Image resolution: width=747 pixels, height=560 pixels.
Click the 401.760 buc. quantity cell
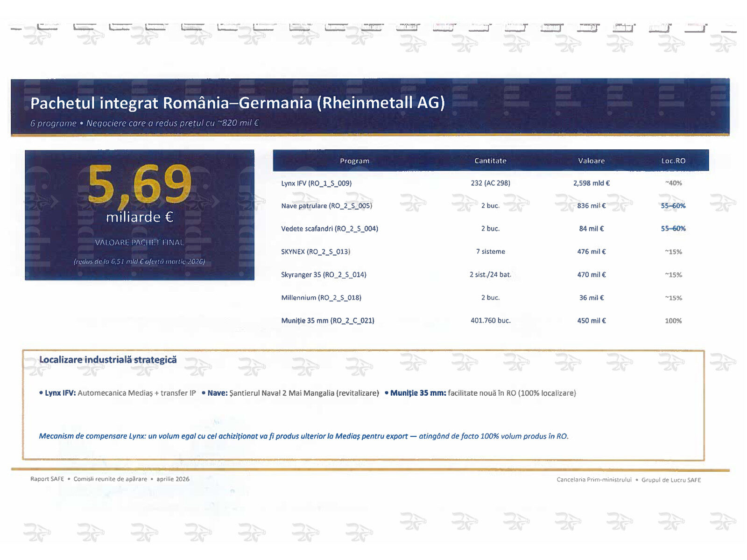pyautogui.click(x=490, y=321)
